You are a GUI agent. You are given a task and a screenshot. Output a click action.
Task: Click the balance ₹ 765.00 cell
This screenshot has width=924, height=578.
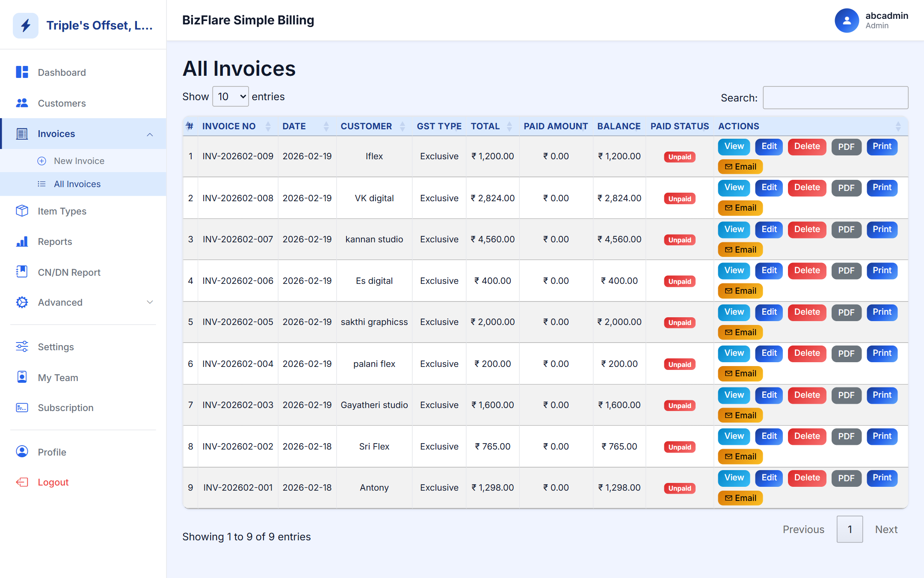tap(619, 447)
